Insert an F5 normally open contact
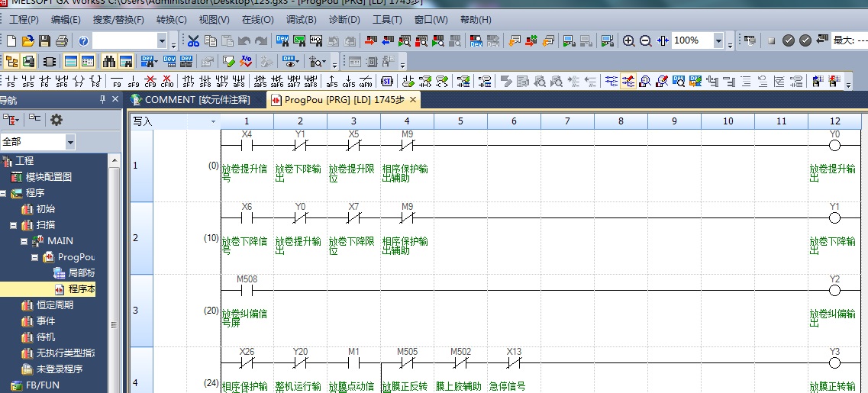868x393 pixels. click(x=11, y=81)
